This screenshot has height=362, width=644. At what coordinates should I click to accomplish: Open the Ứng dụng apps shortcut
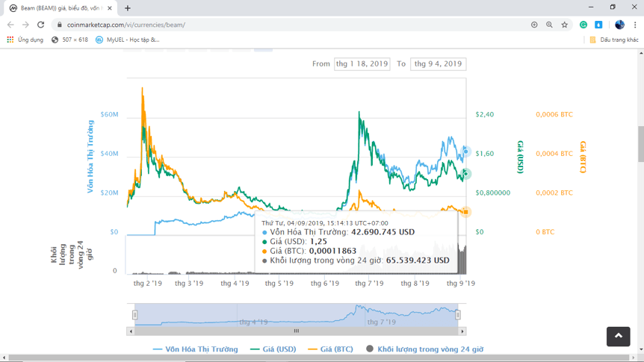pos(25,40)
